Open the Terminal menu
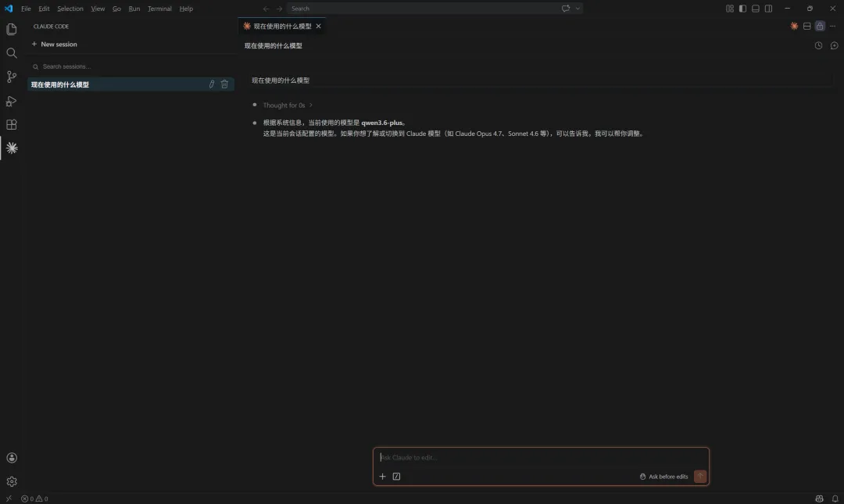Viewport: 844px width, 504px height. click(160, 9)
